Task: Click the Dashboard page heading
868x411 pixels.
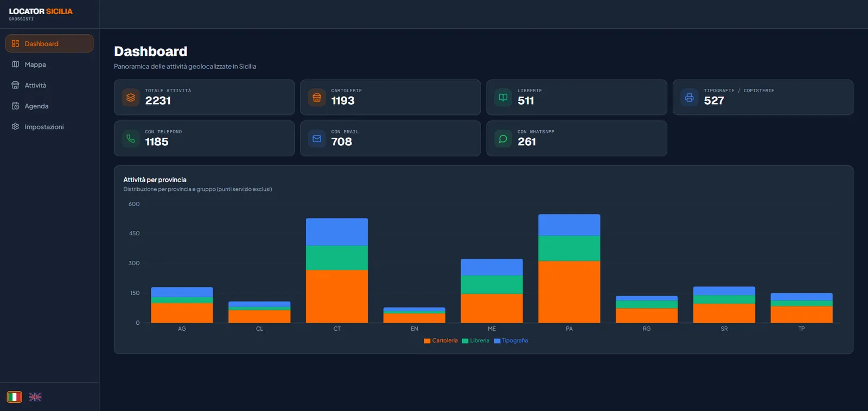Action: coord(151,52)
